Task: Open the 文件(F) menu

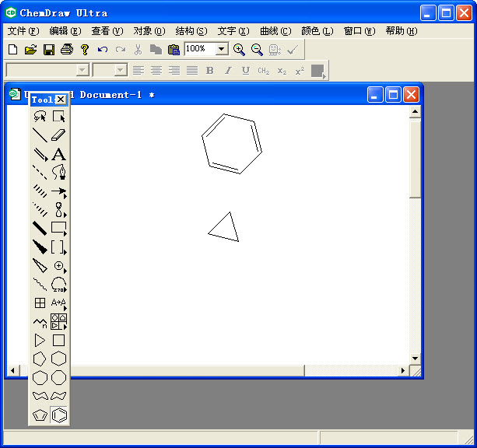Action: pos(23,31)
